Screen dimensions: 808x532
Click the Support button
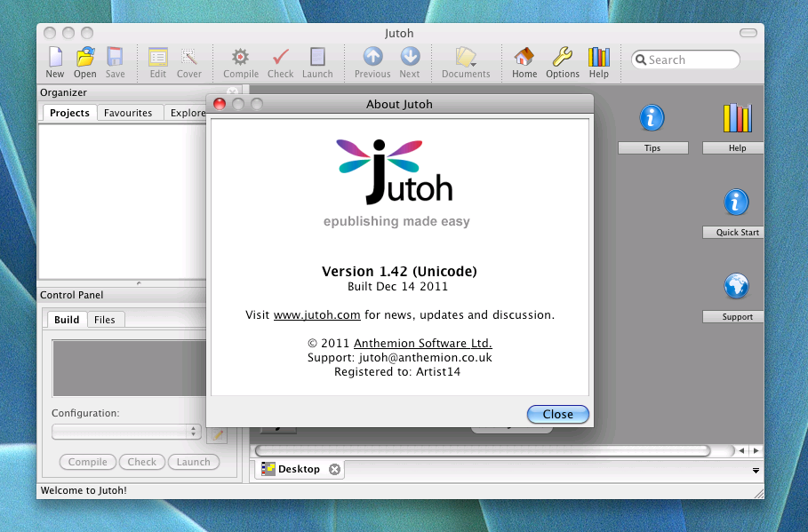732,317
